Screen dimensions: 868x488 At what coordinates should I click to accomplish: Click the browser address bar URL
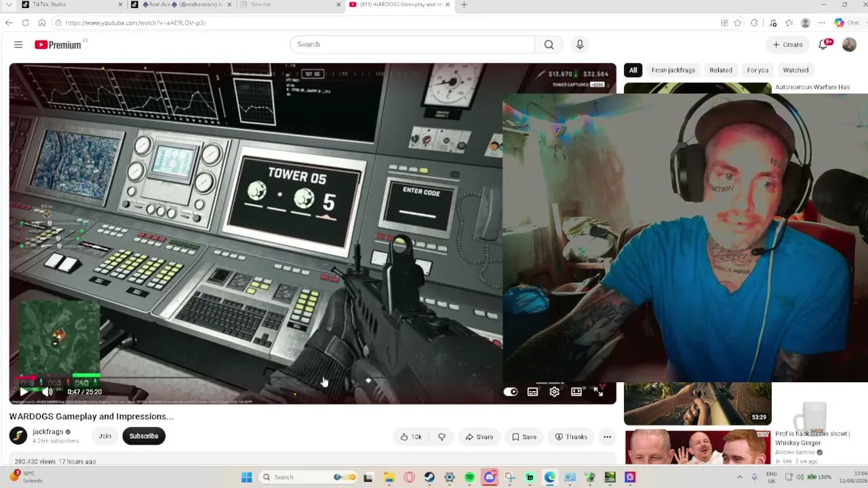[136, 22]
